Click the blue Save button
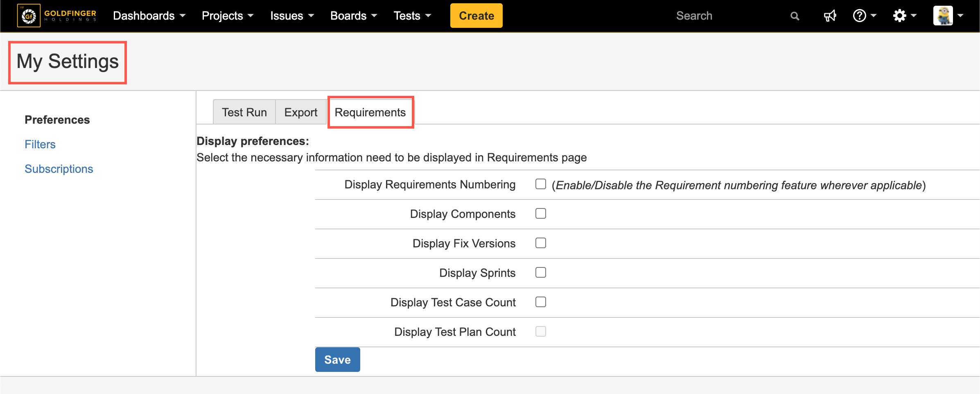This screenshot has height=394, width=980. pos(337,360)
